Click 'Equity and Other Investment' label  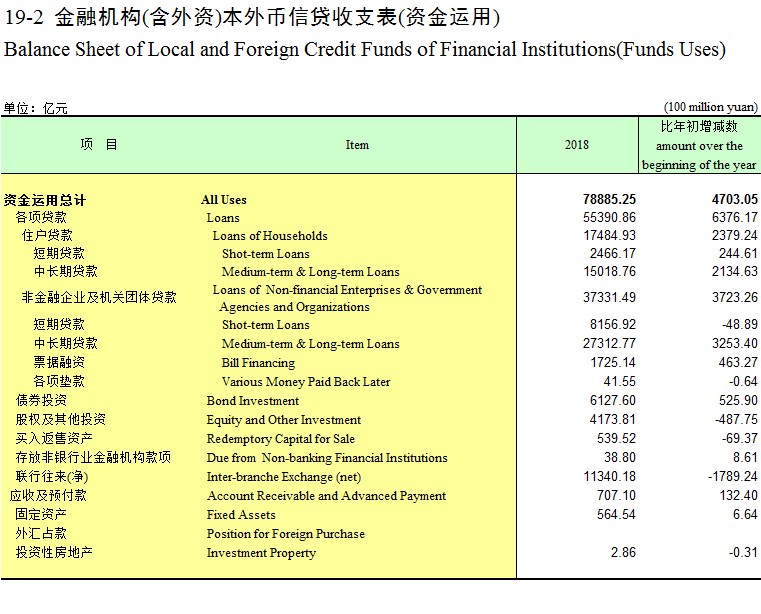tap(283, 419)
